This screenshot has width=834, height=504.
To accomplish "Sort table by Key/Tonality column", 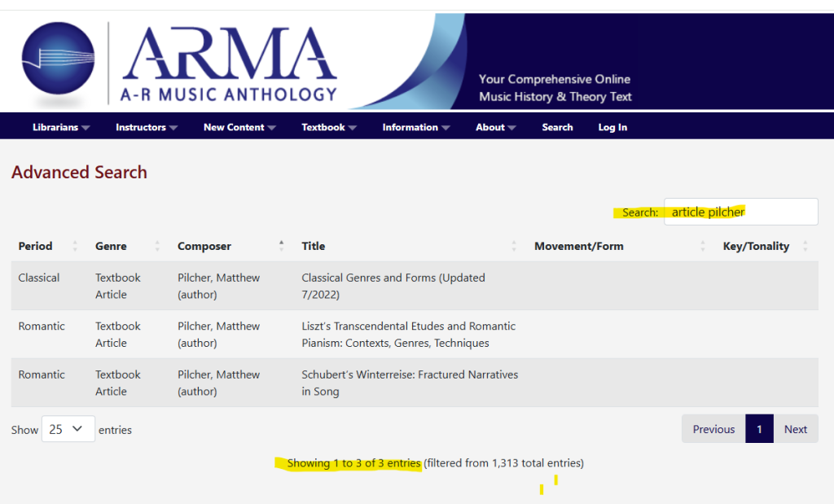I will tap(765, 246).
